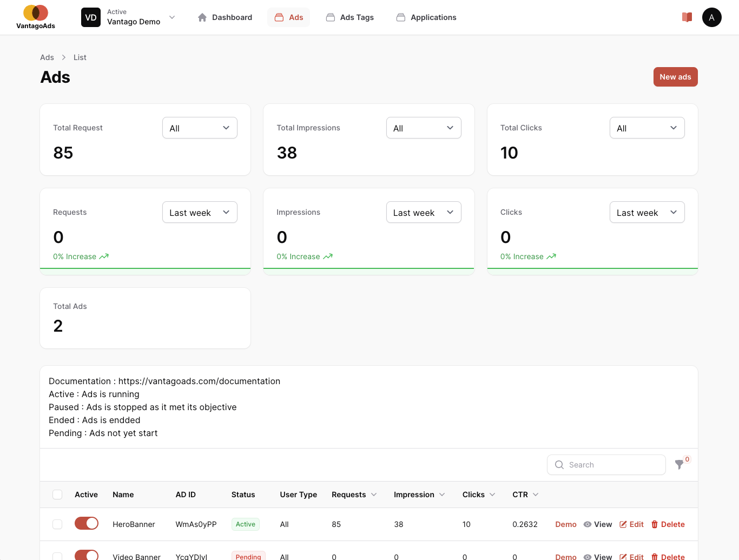The height and width of the screenshot is (560, 739).
Task: Open the Requests Last week dropdown
Action: tap(200, 212)
